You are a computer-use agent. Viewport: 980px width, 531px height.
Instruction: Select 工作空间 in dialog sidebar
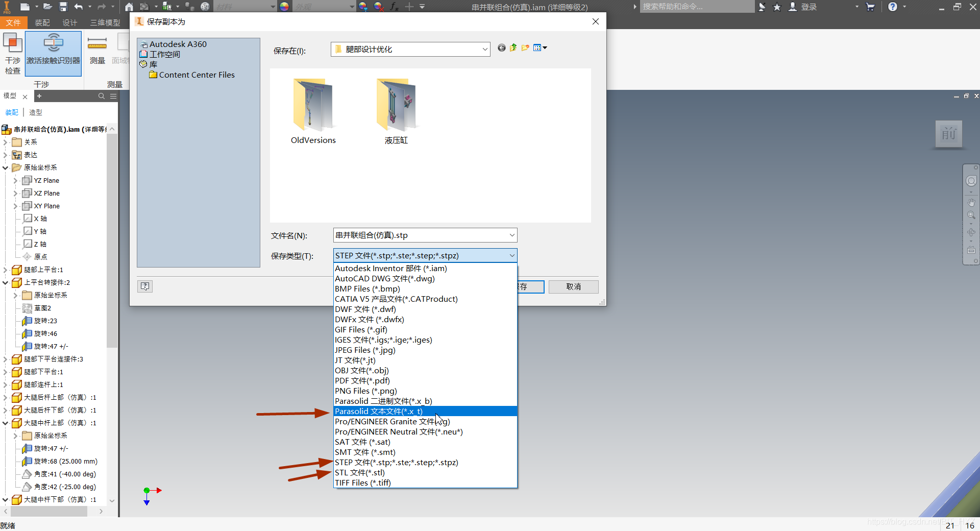pos(160,54)
